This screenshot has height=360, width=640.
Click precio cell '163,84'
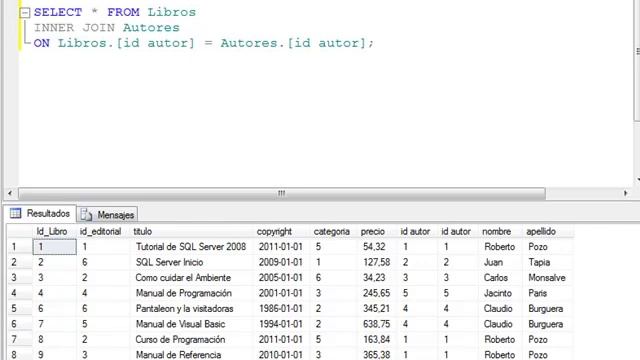point(376,340)
